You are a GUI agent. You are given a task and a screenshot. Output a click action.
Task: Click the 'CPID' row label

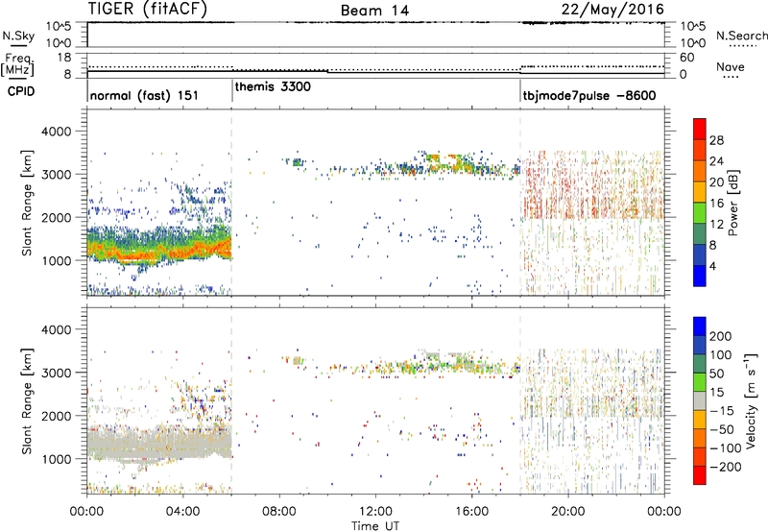click(x=21, y=91)
